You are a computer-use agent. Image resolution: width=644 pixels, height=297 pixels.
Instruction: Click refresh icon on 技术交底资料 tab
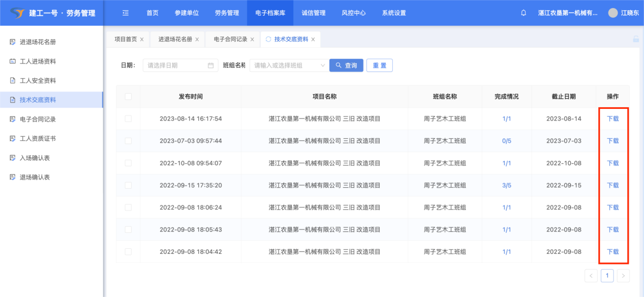click(x=268, y=39)
